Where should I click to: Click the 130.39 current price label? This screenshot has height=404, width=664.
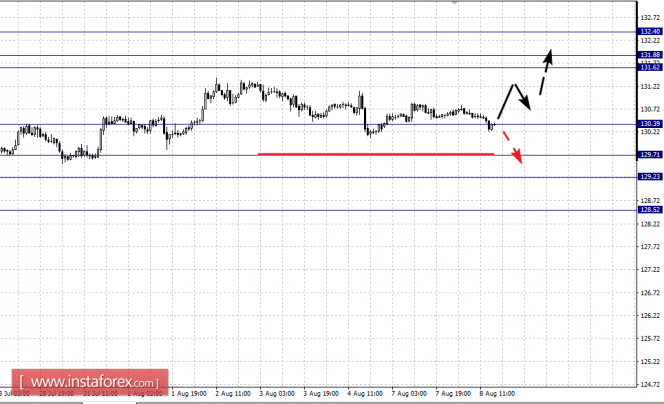(649, 124)
